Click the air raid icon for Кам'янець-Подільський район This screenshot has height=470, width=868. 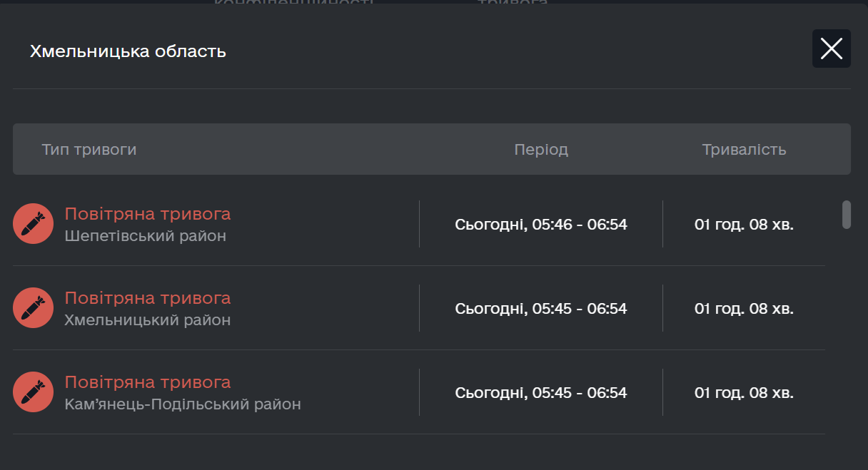33,392
